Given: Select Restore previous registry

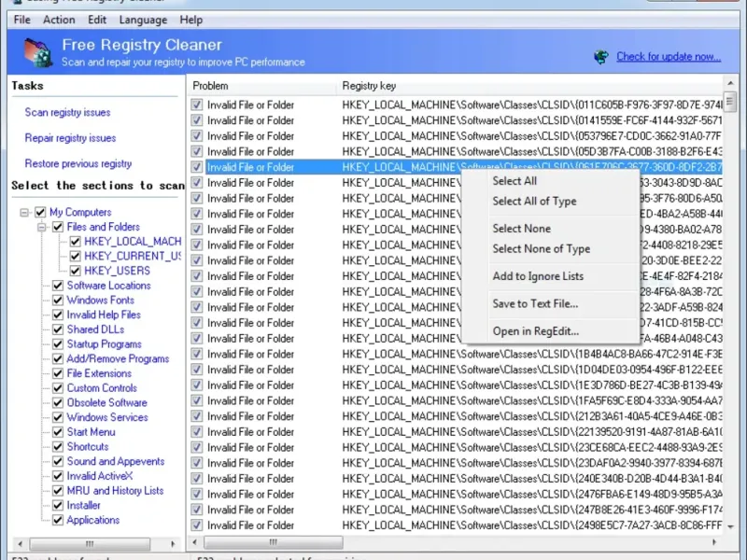Looking at the screenshot, I should 78,164.
